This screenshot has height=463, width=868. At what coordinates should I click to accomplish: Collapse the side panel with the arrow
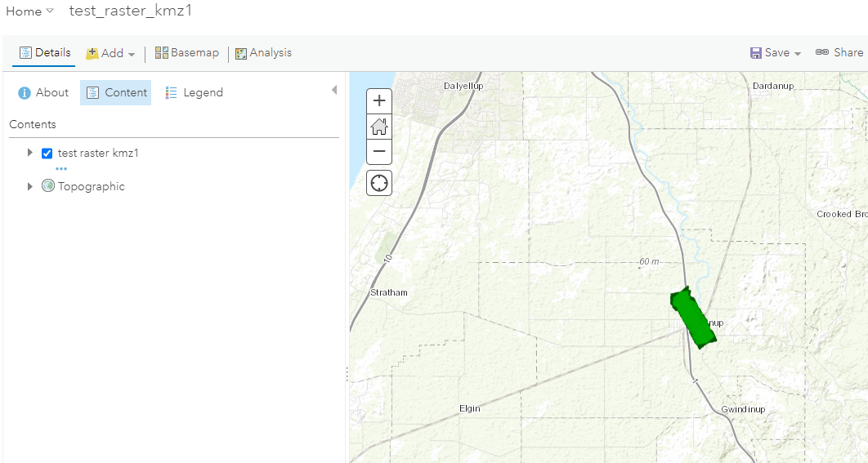click(x=333, y=90)
